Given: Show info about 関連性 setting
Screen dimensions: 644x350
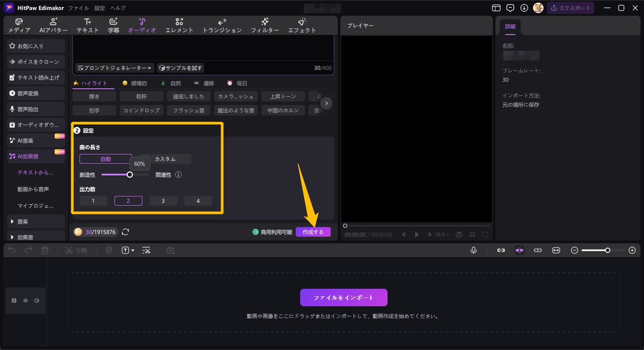Looking at the screenshot, I should coord(178,175).
